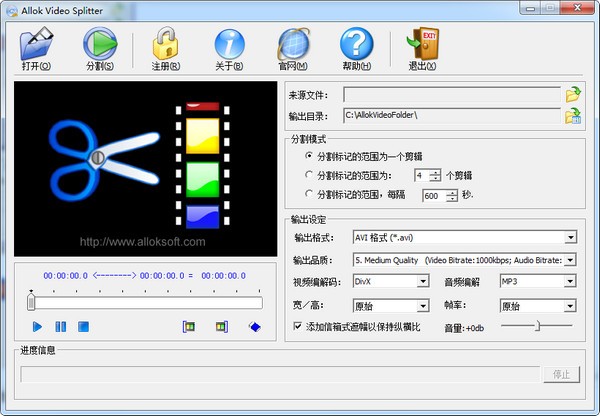Show the 关于(B) about info
This screenshot has height=416, width=600.
pos(229,49)
